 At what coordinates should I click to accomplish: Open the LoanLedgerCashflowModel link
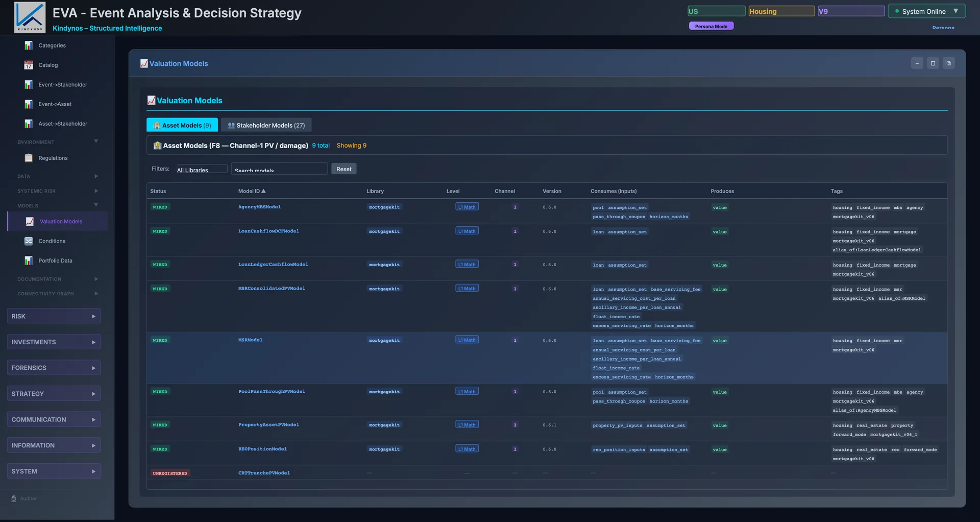click(x=273, y=265)
